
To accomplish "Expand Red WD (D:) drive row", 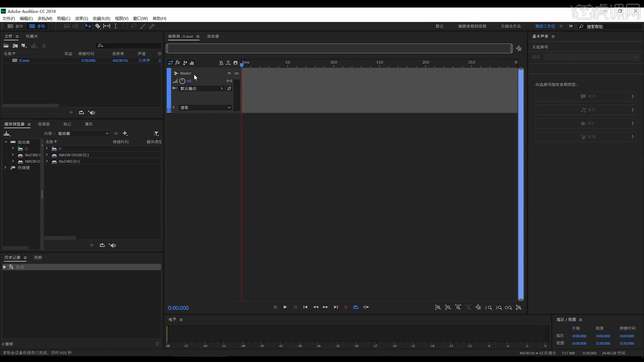I will point(47,161).
